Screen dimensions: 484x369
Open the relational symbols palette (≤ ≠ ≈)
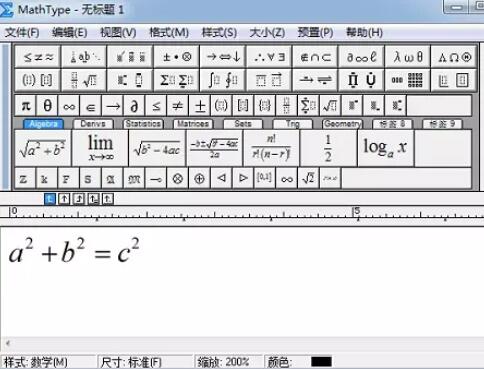38,57
